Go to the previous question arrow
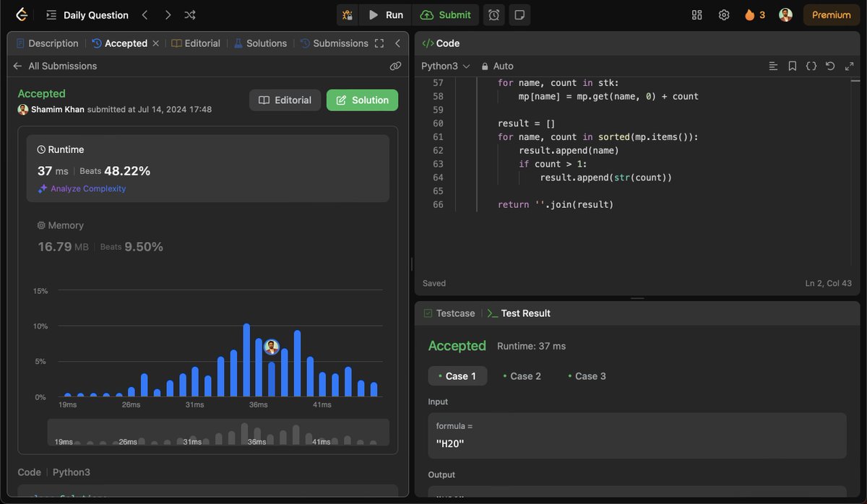Image resolution: width=867 pixels, height=504 pixels. 145,15
